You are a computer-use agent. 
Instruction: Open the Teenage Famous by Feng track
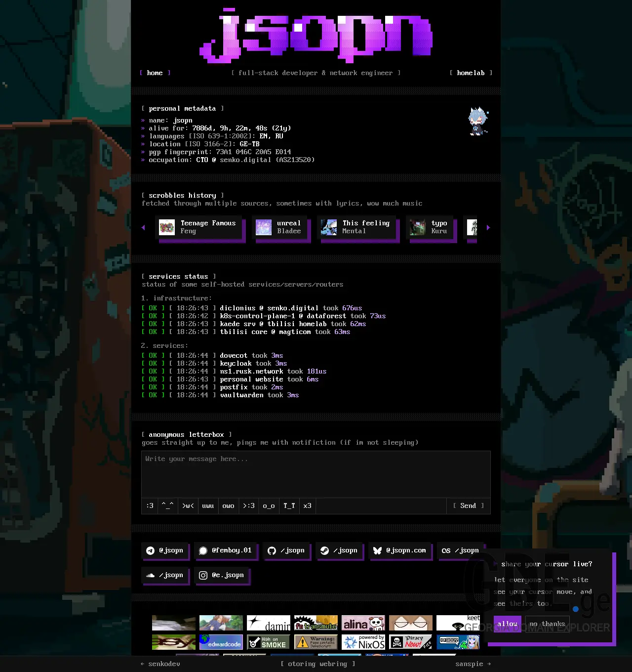pos(199,227)
